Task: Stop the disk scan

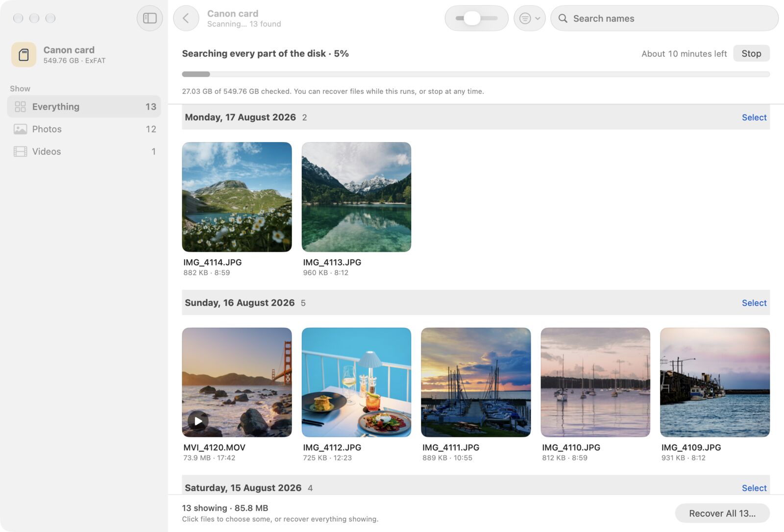Action: click(751, 53)
